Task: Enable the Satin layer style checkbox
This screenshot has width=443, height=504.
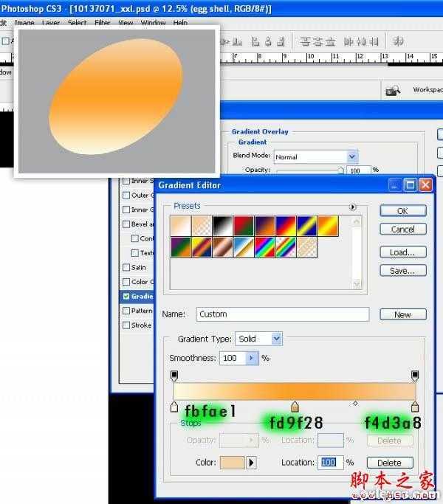Action: coord(126,267)
